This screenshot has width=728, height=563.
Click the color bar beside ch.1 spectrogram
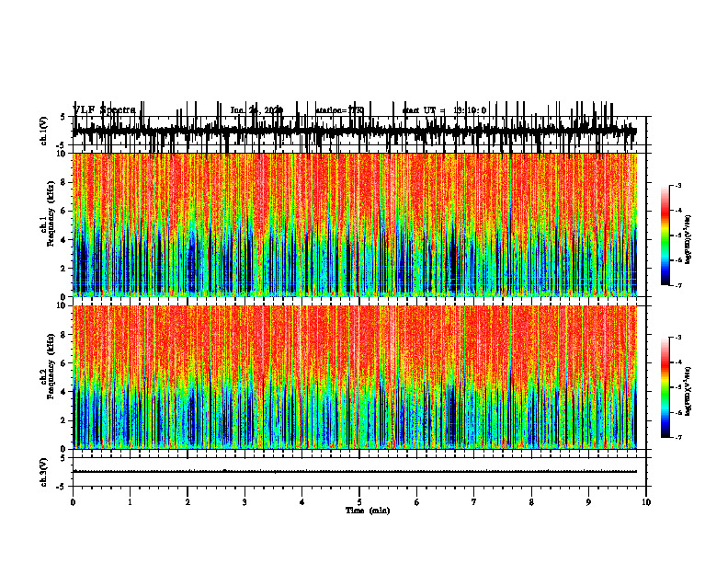click(665, 236)
